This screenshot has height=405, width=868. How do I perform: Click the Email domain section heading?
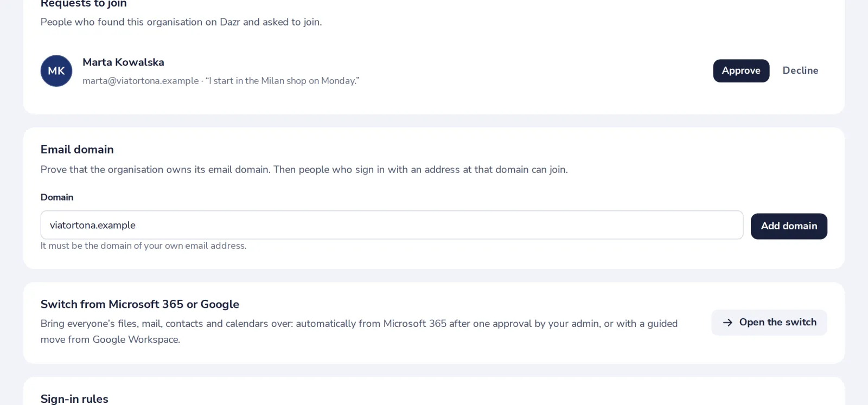77,150
